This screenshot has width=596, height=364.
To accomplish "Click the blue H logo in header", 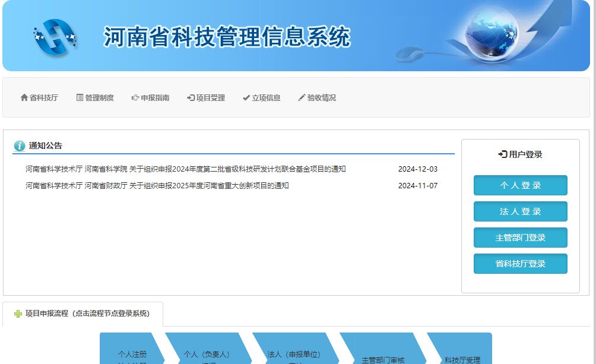I will [55, 37].
